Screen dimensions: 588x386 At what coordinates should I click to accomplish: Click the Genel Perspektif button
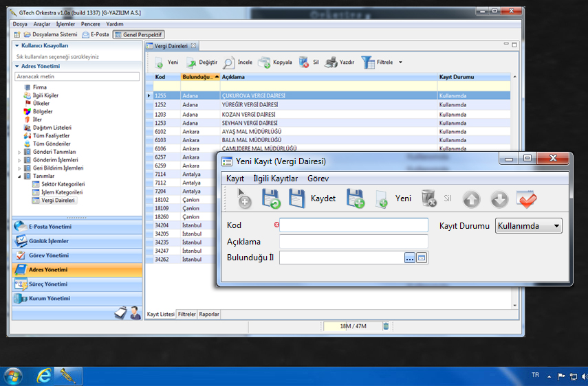pyautogui.click(x=138, y=34)
